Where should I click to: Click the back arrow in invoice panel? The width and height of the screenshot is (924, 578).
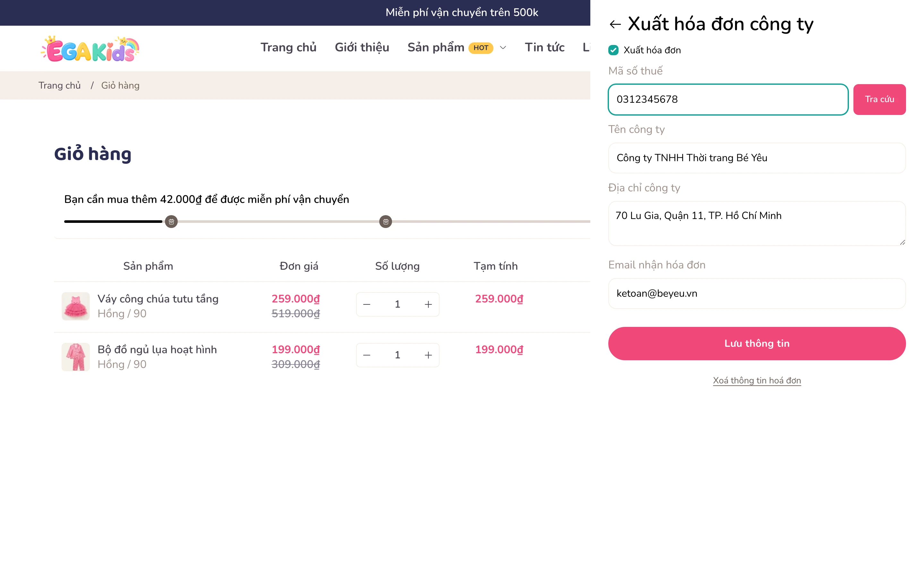pyautogui.click(x=615, y=24)
